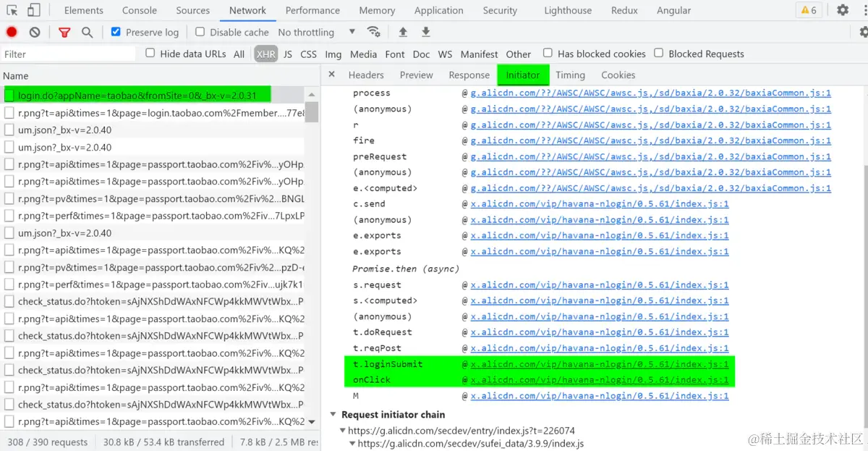The height and width of the screenshot is (451, 868).
Task: Click the inspect element picker icon
Action: click(13, 10)
